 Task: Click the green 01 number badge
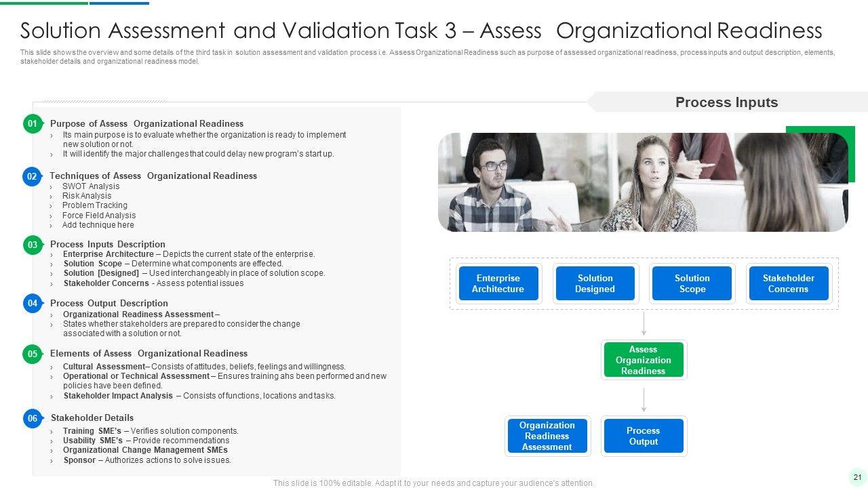tap(33, 124)
